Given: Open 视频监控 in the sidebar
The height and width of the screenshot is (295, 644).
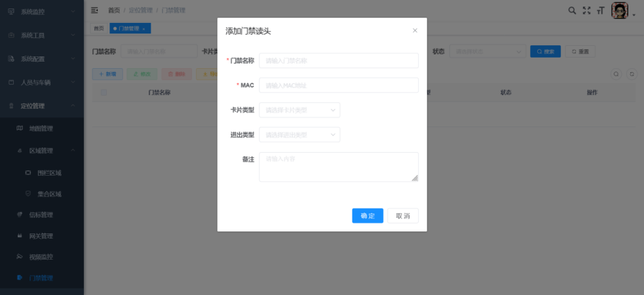Looking at the screenshot, I should [x=41, y=257].
